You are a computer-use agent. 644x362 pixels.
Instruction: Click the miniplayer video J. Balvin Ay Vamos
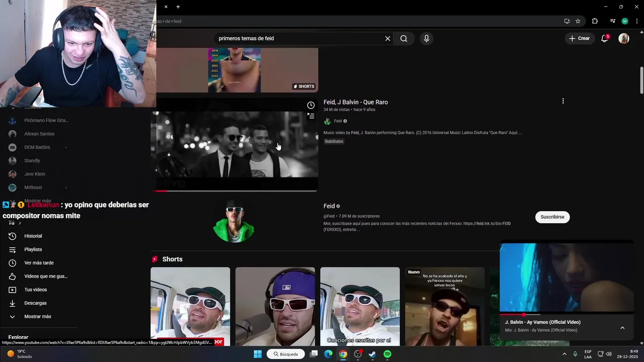567,278
